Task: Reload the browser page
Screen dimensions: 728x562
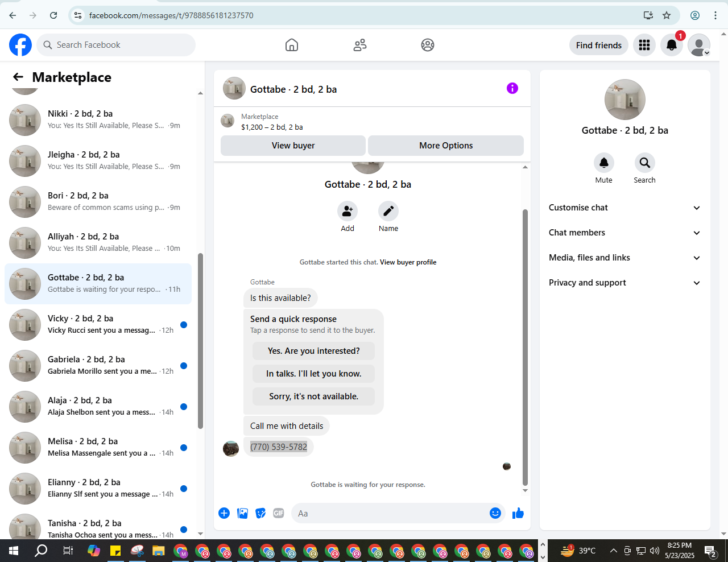Action: [53, 15]
